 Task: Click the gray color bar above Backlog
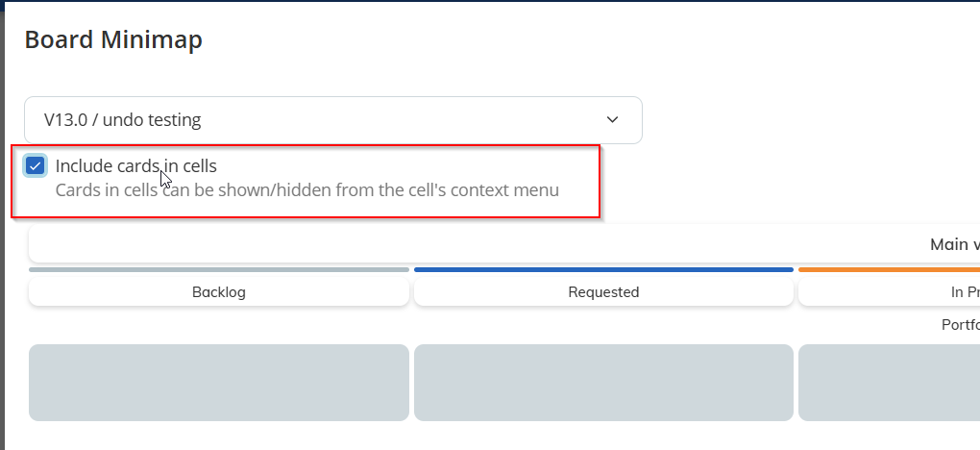coord(219,270)
